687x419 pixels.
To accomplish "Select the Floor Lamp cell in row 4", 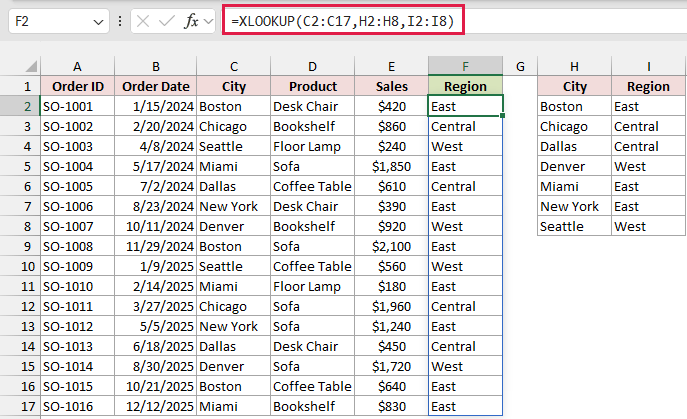I will tap(312, 146).
